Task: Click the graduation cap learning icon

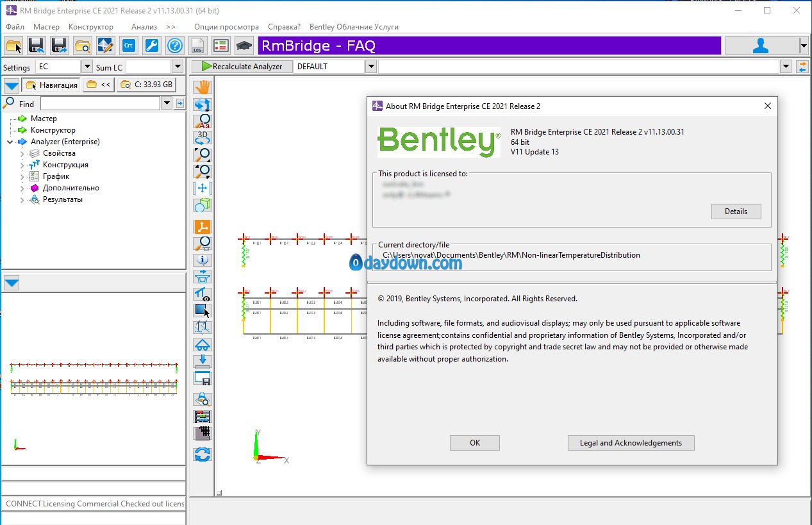Action: 244,46
